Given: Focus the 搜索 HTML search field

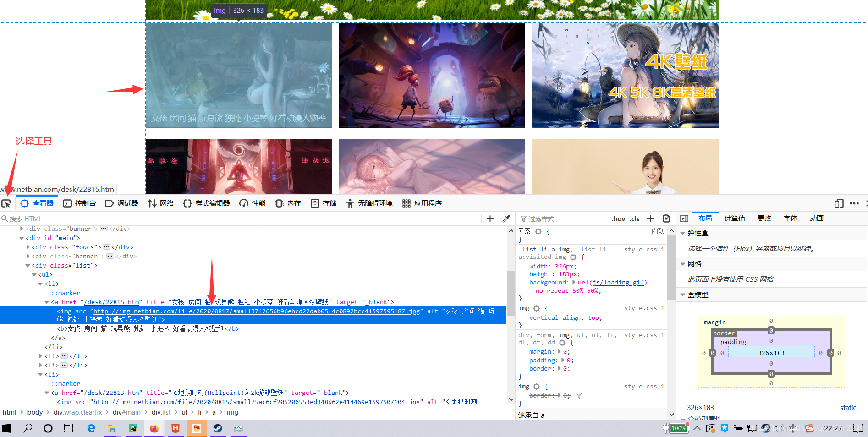Looking at the screenshot, I should 241,219.
